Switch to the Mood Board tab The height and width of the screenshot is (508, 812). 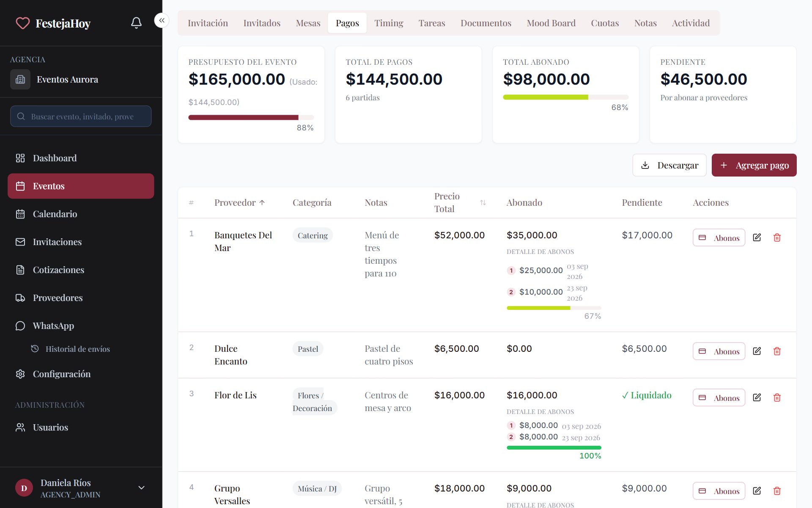coord(551,23)
